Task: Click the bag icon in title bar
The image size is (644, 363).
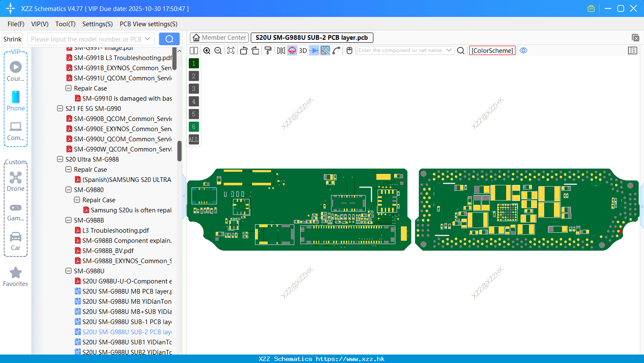Action: point(591,8)
